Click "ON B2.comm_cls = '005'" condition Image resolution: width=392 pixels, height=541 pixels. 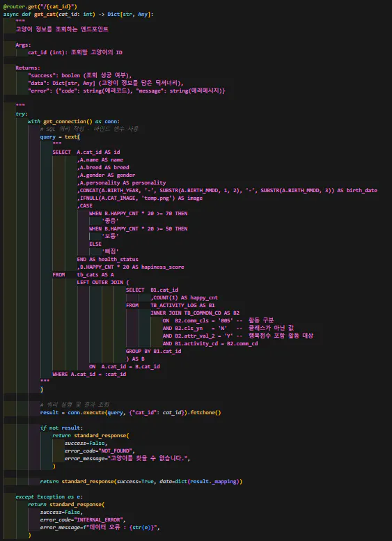[x=200, y=320]
